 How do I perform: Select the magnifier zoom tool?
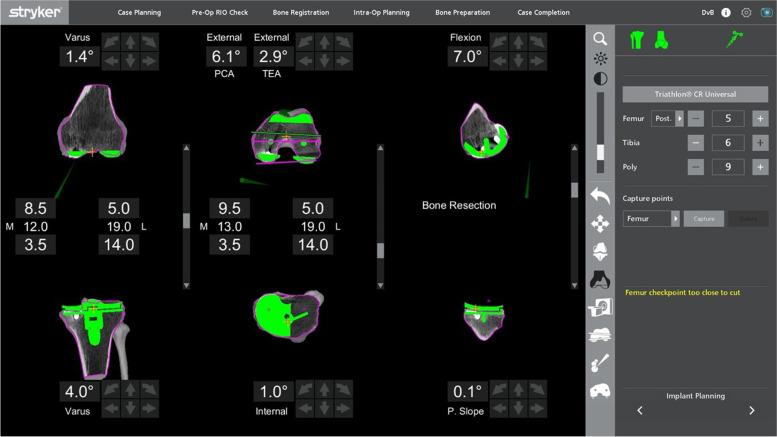pyautogui.click(x=600, y=38)
